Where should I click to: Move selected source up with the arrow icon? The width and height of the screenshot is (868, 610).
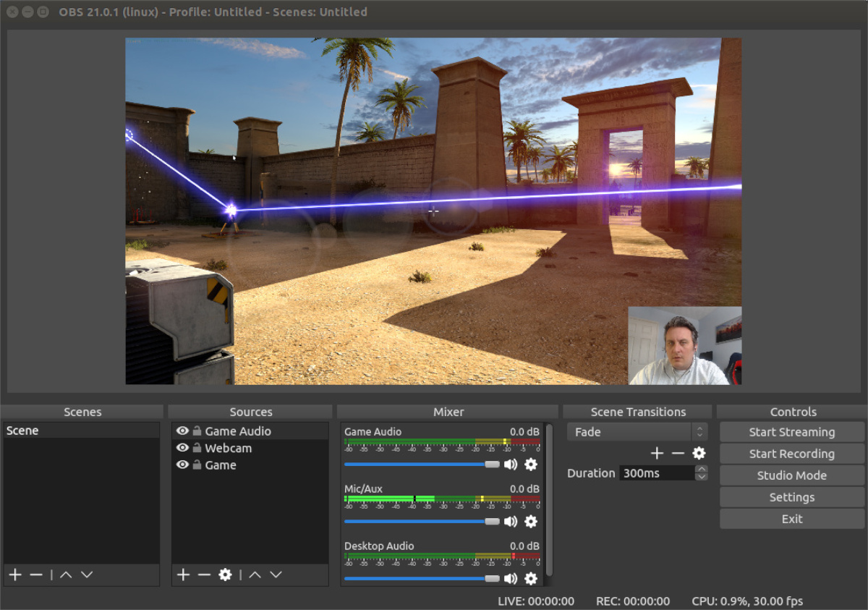tap(254, 575)
